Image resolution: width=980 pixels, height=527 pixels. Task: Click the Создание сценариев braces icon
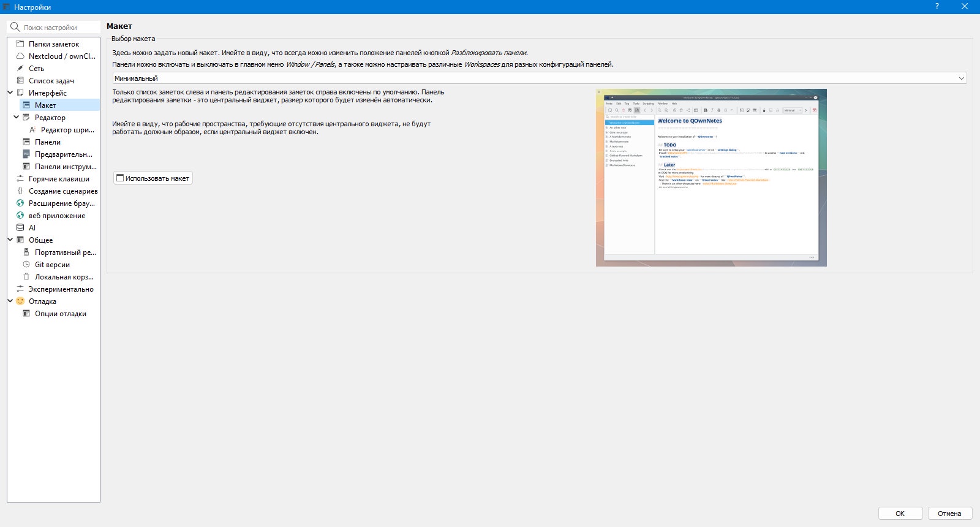tap(20, 191)
